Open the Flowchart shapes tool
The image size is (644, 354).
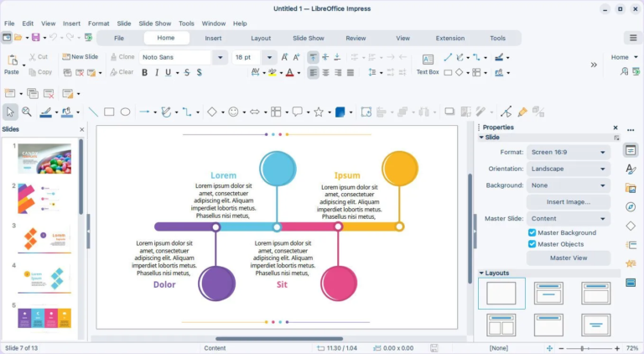(276, 112)
